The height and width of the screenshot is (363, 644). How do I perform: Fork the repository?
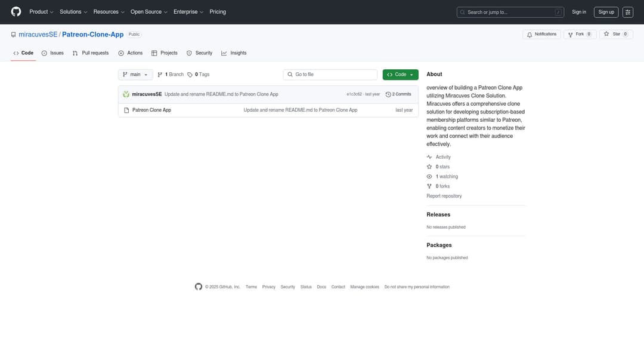coord(580,35)
